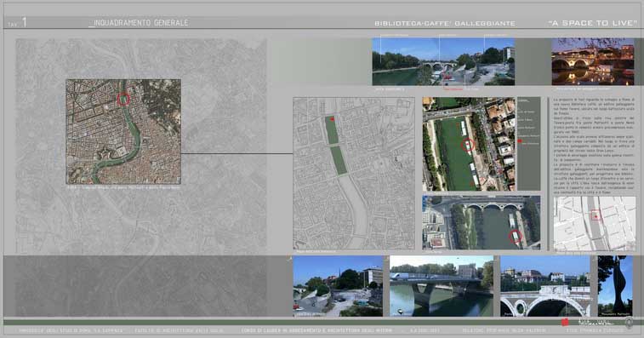This screenshot has height=338, width=644.
Task: Click the red circled boat near the bridge
Action: point(515,236)
